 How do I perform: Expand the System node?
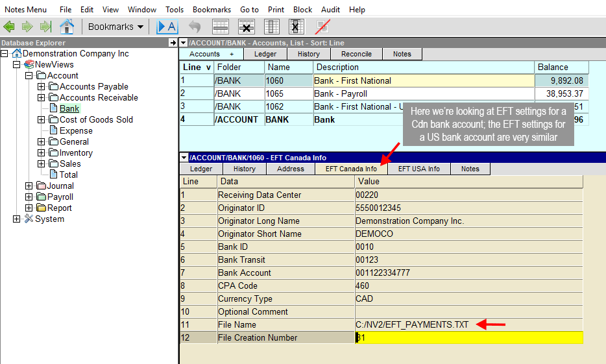17,219
